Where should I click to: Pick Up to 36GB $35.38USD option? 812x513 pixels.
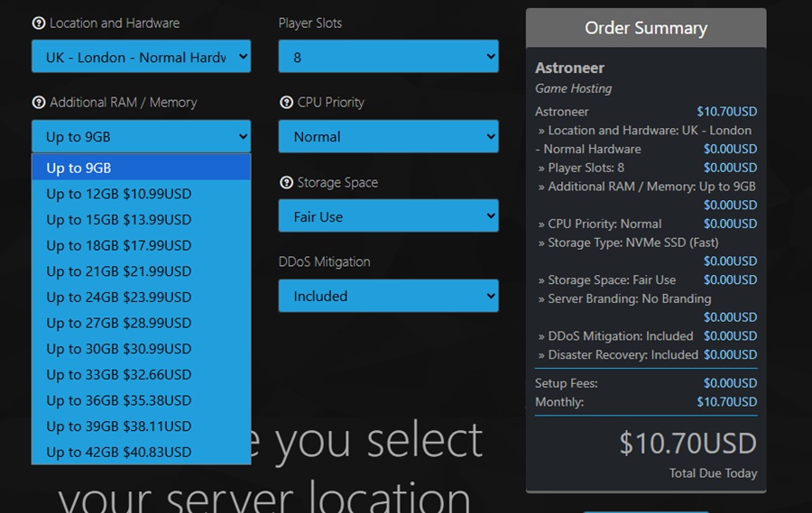click(x=141, y=400)
